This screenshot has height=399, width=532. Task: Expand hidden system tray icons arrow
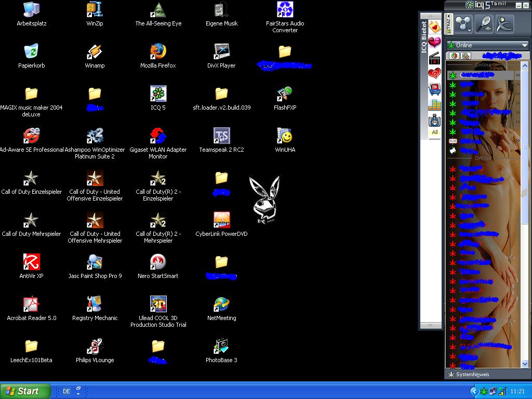474,391
